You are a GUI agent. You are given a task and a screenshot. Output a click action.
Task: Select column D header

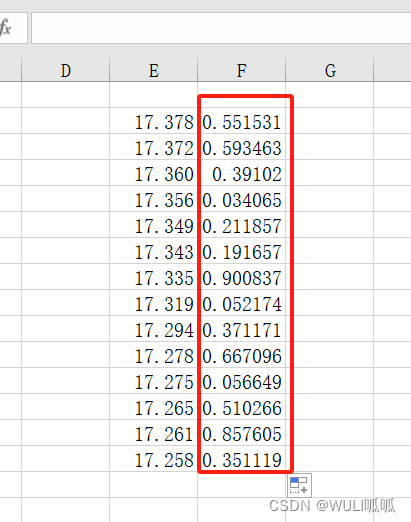click(x=66, y=69)
